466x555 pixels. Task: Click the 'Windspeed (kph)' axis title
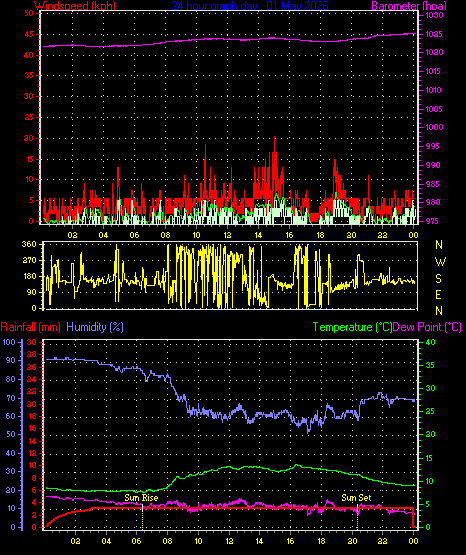(75, 5)
